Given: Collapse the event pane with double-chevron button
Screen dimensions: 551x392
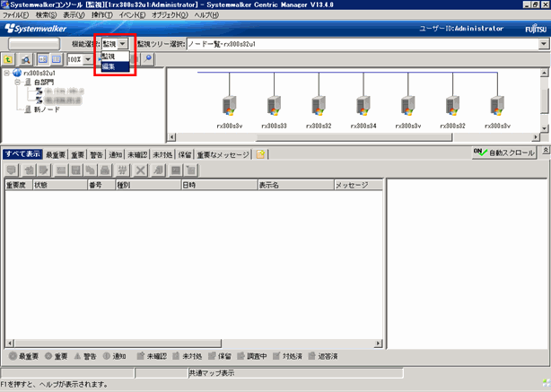Looking at the screenshot, I should 546,151.
